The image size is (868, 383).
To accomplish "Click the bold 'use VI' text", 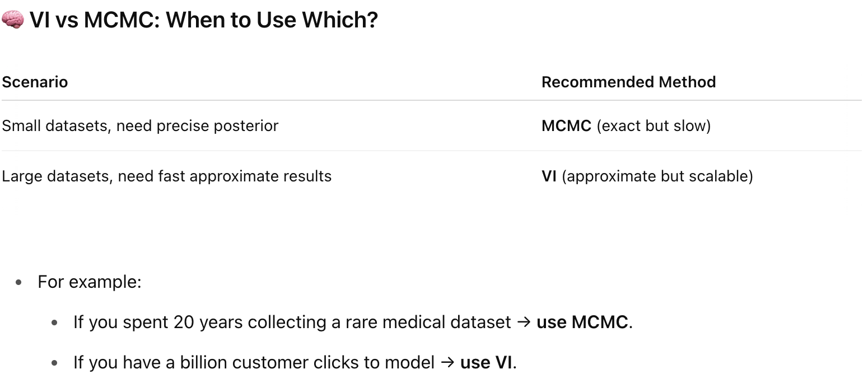I will click(486, 362).
